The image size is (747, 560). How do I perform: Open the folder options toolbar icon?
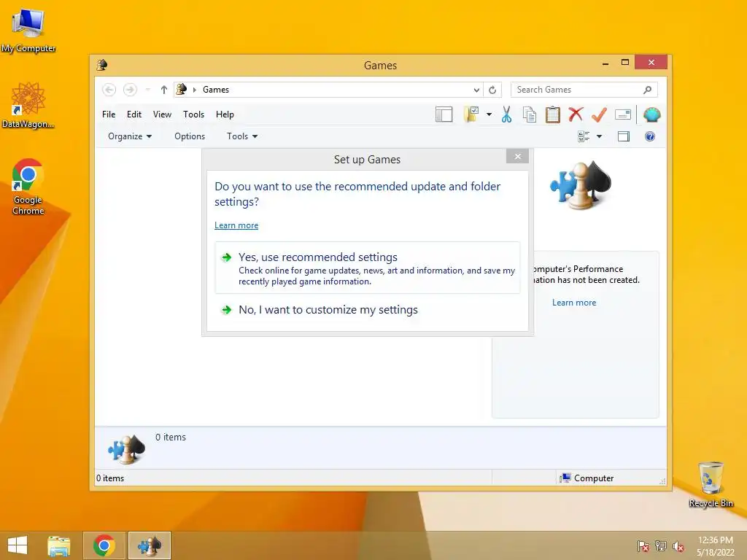click(471, 114)
